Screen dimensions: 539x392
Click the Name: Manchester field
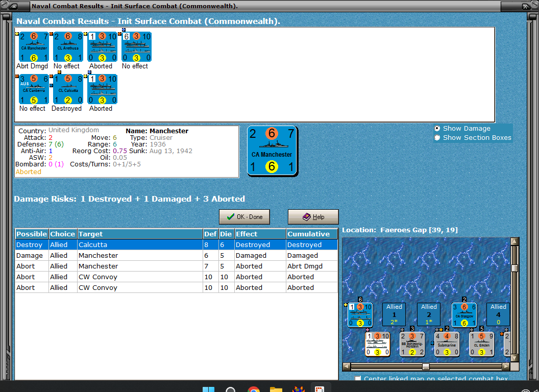coord(157,131)
